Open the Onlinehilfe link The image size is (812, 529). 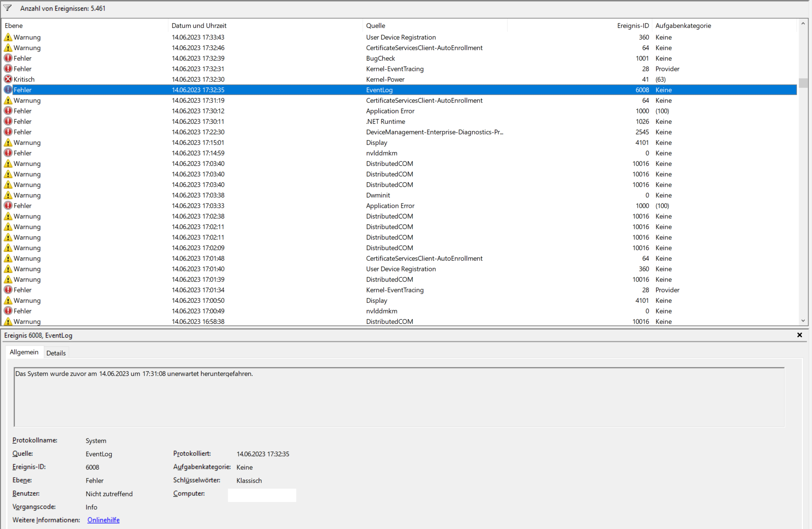103,520
